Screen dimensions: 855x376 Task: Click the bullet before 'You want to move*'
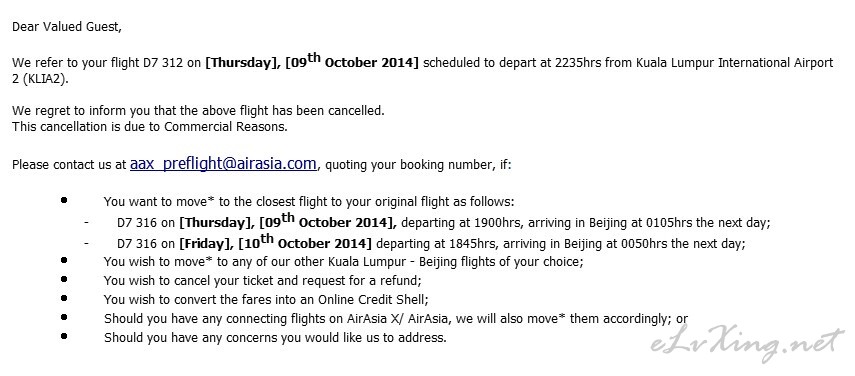pos(64,201)
